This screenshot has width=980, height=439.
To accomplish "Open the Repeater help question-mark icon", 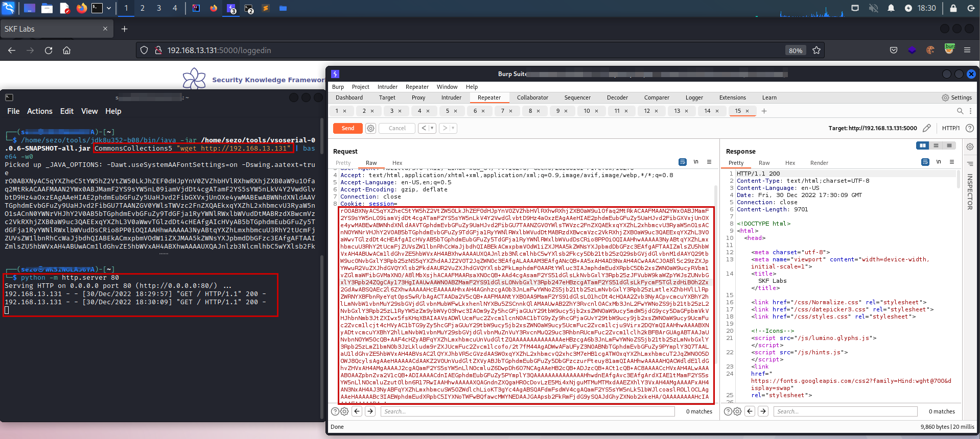I will coord(970,128).
